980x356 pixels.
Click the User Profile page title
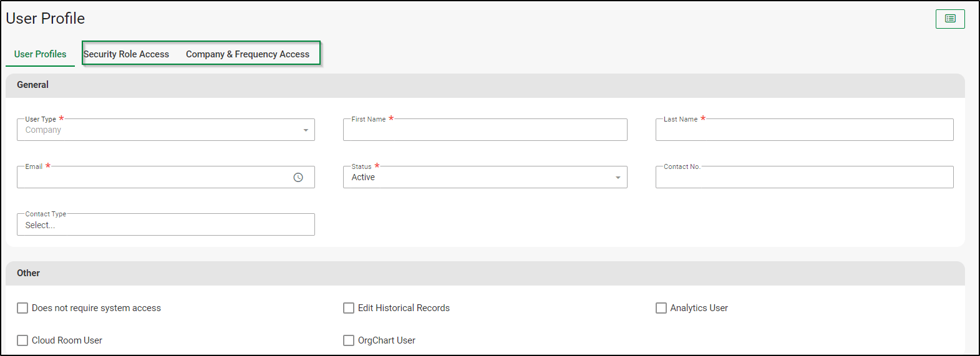tap(46, 19)
